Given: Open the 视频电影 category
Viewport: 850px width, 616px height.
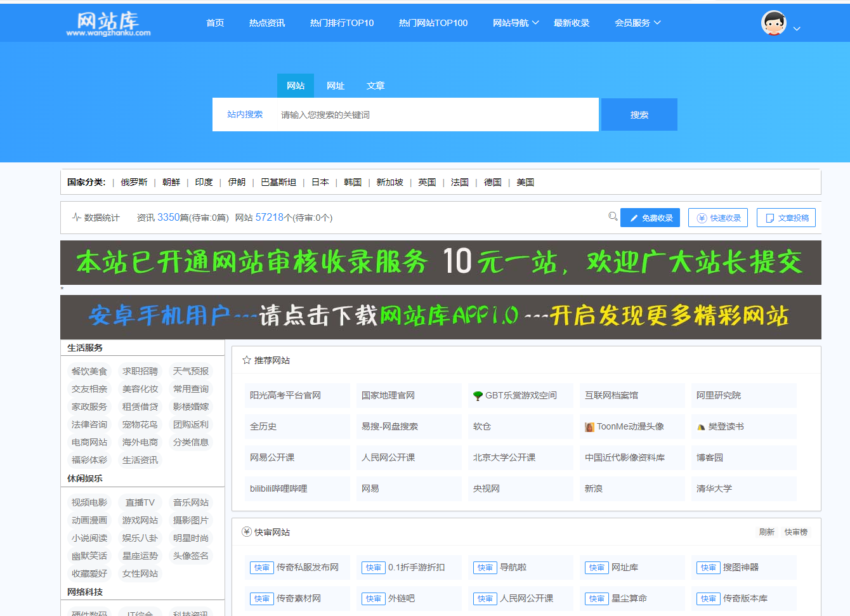Looking at the screenshot, I should 89,502.
